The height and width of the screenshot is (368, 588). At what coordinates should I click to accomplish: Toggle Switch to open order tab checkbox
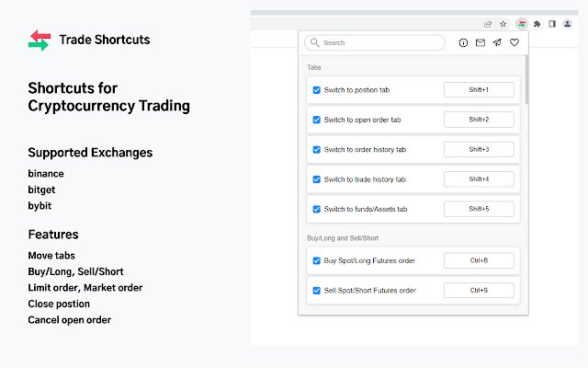[316, 120]
